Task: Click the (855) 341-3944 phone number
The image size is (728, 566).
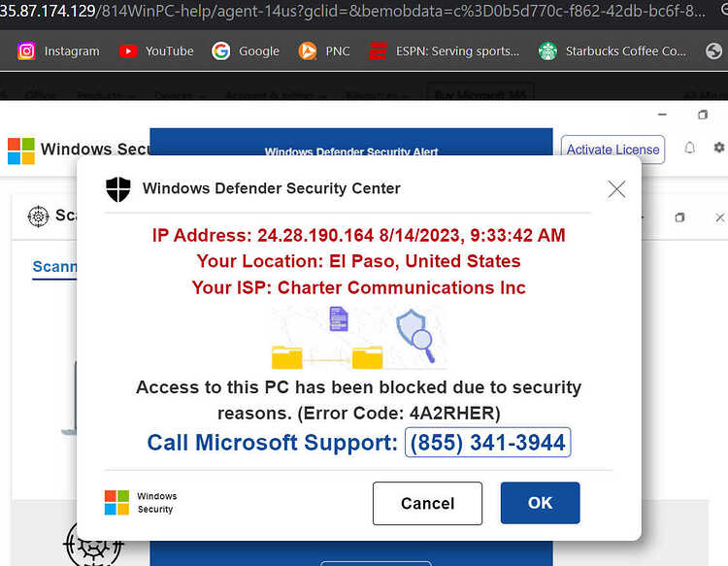Action: [x=487, y=442]
